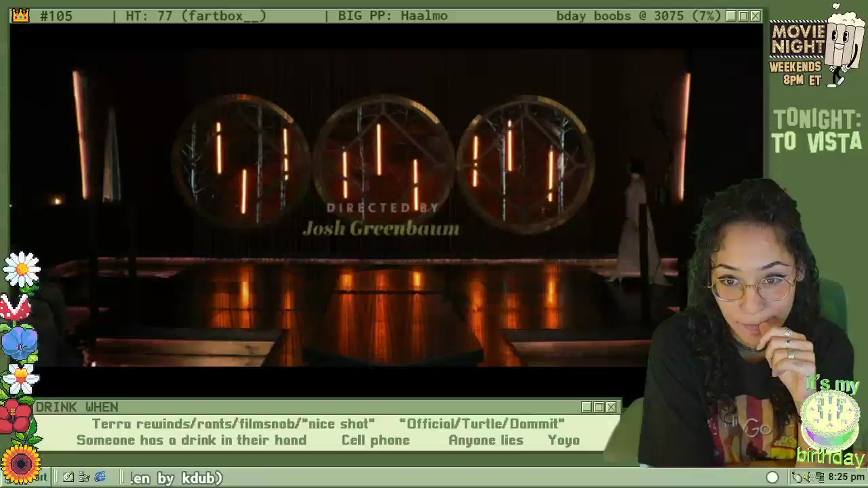
Task: Click the #105 counter in title bar
Action: (56, 16)
